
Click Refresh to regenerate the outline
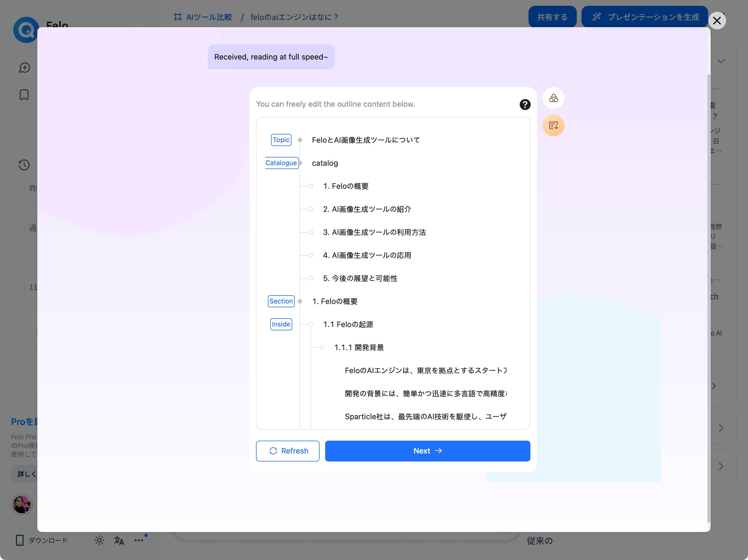[x=288, y=451]
